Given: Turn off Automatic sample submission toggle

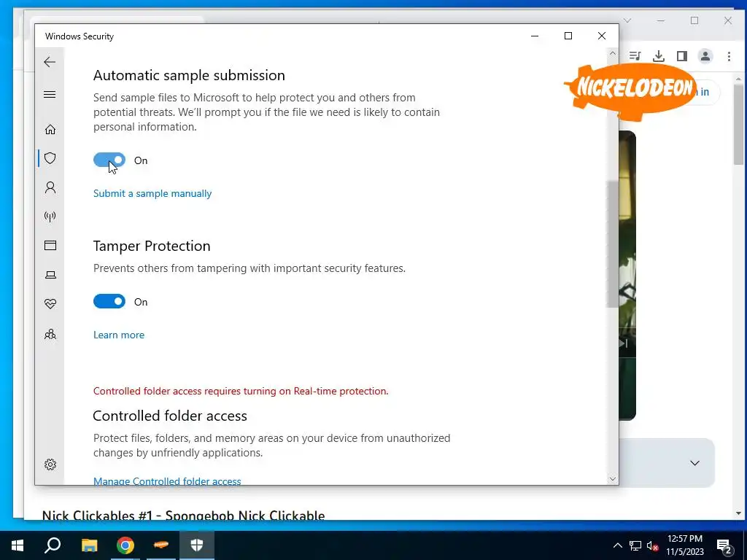Looking at the screenshot, I should tap(109, 160).
